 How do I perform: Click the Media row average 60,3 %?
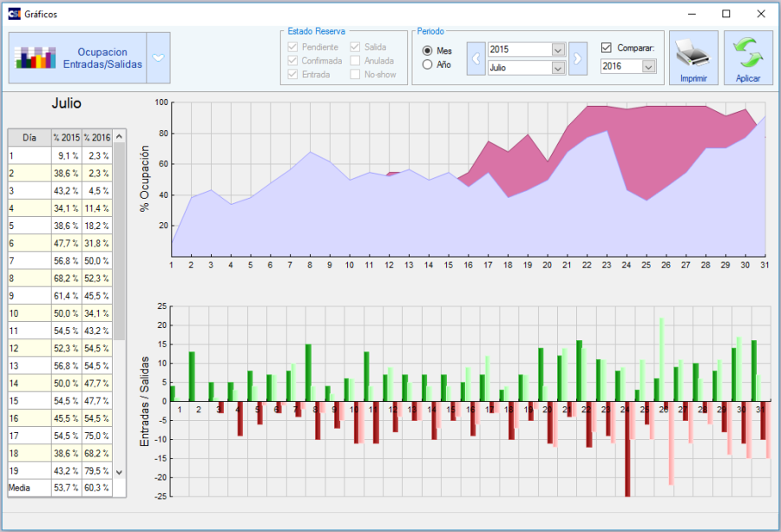[97, 488]
